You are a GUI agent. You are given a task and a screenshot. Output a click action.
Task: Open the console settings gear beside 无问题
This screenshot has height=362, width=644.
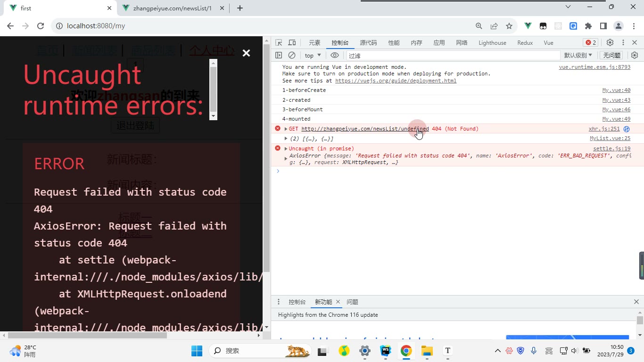[635, 55]
